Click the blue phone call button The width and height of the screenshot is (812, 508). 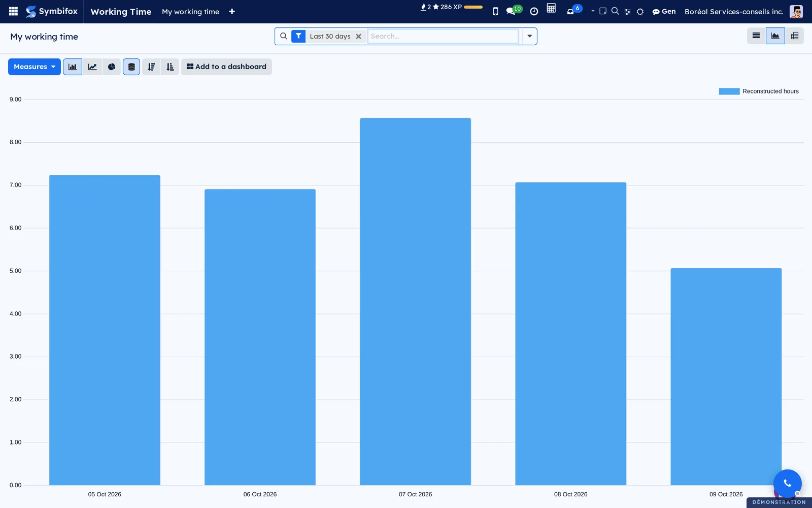[x=787, y=483]
